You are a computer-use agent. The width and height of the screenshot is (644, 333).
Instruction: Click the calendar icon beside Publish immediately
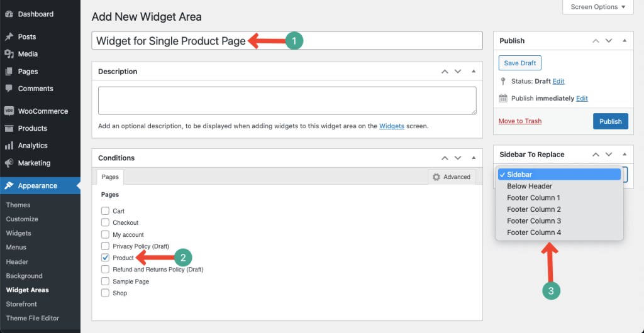503,99
